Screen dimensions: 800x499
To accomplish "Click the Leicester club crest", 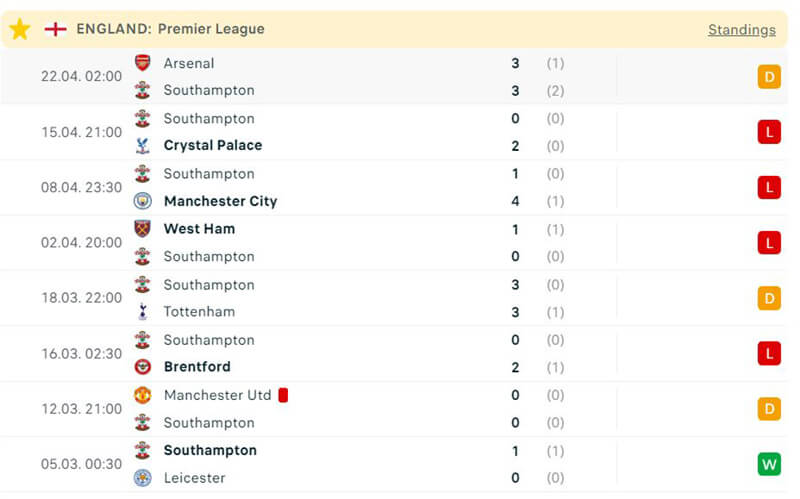I will 143,478.
